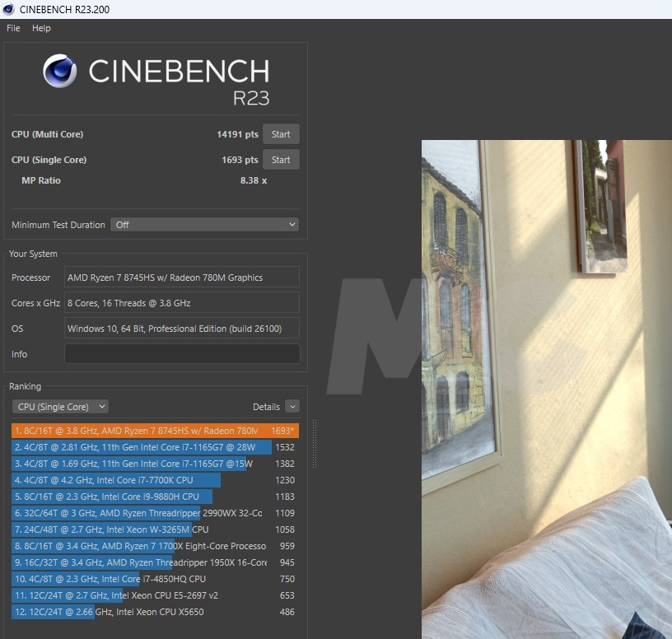Open the Minimum Test Duration dropdown
This screenshot has height=639, width=672.
pos(204,225)
